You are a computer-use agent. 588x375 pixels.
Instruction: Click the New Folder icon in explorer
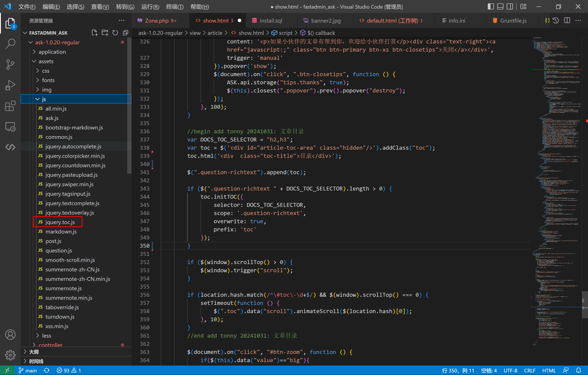click(105, 33)
